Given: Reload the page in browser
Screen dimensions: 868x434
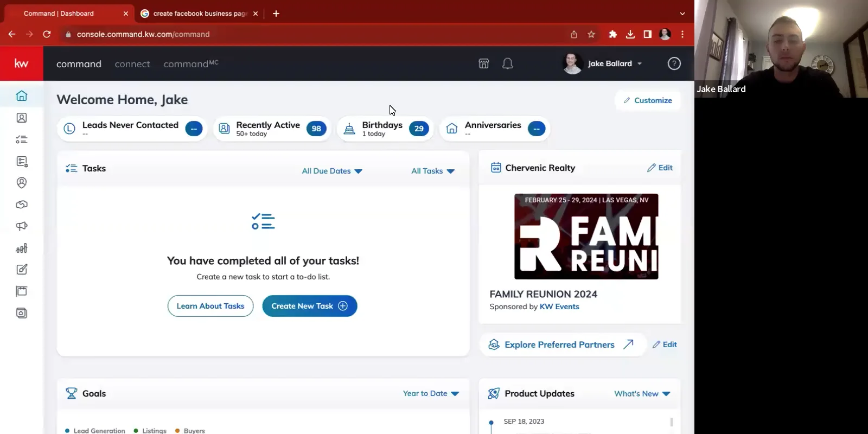Looking at the screenshot, I should (47, 34).
